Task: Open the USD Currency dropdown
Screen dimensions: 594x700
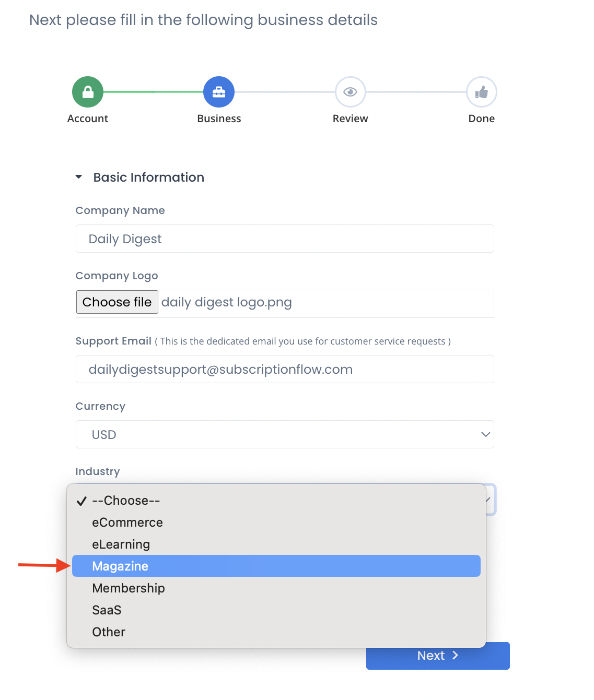Action: click(x=285, y=434)
